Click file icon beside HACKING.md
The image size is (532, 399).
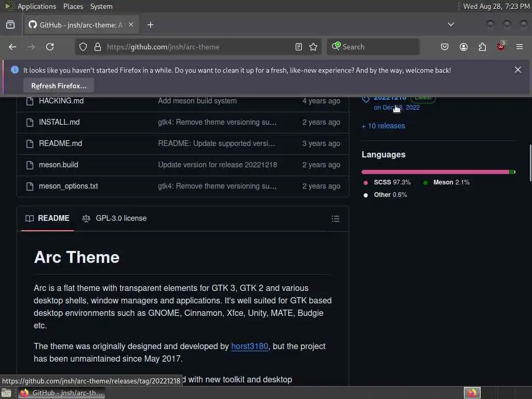click(x=30, y=101)
